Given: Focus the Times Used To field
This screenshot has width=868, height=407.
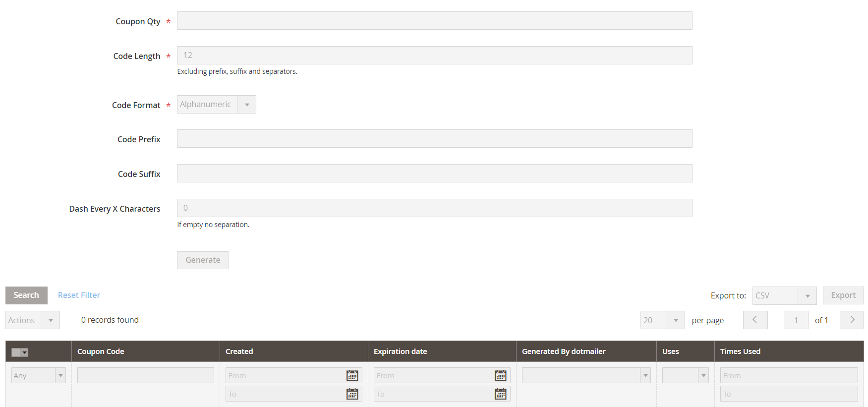Looking at the screenshot, I should click(789, 394).
